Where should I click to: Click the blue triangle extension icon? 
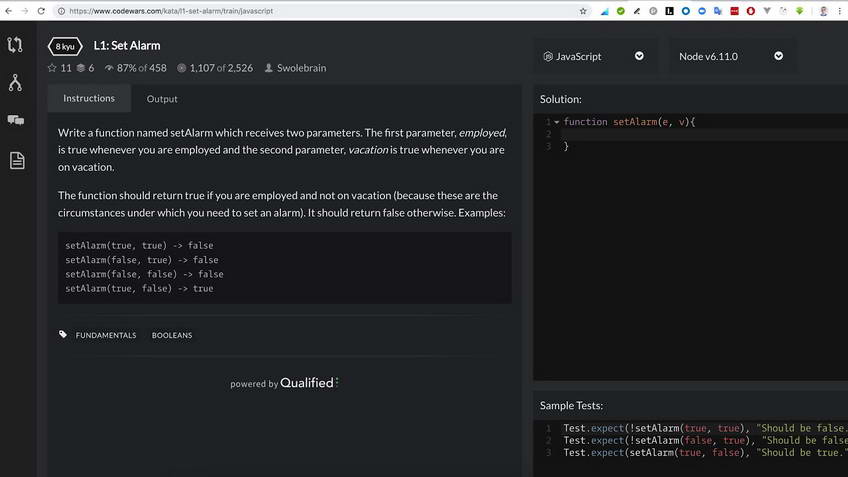click(x=605, y=11)
